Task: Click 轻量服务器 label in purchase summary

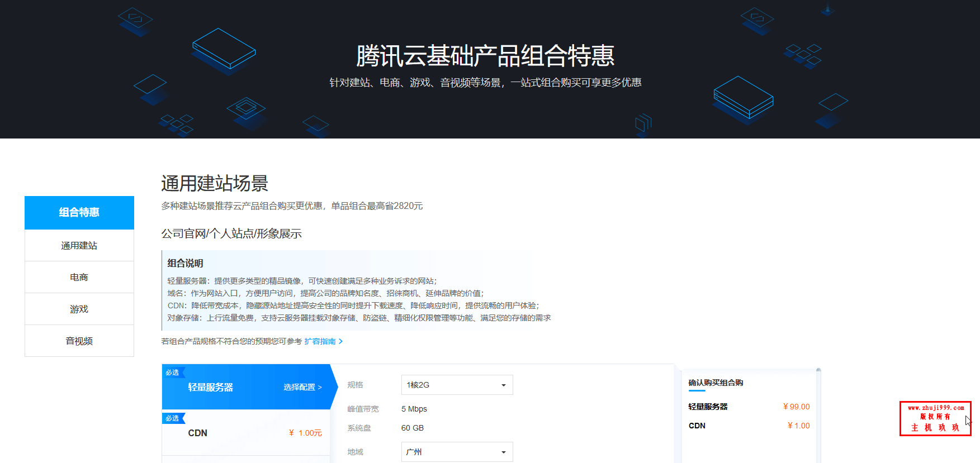Action: (708, 407)
